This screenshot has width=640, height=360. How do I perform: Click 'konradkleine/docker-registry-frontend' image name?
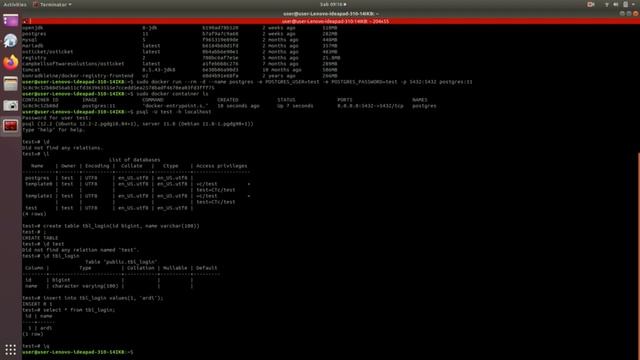coord(78,76)
